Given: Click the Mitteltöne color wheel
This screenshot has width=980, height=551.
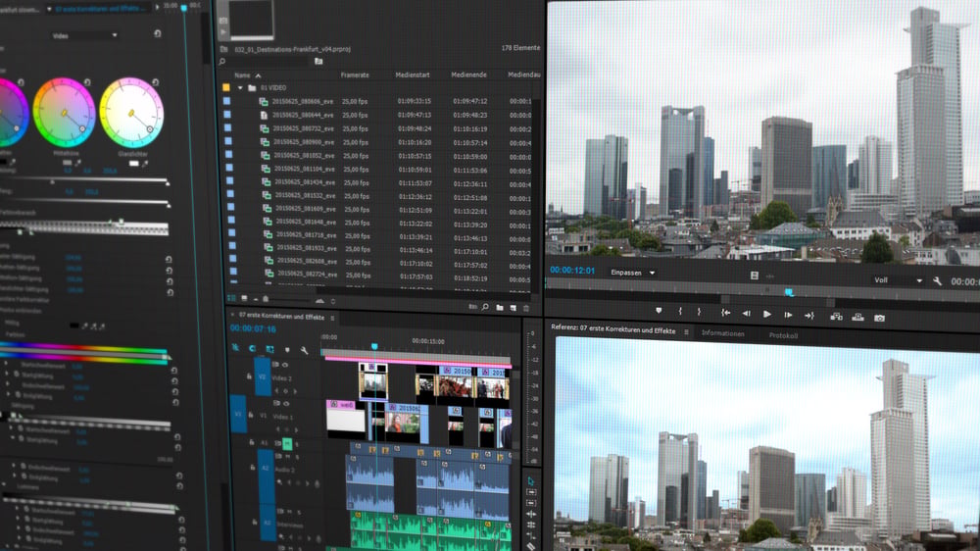Looking at the screenshot, I should [x=64, y=113].
